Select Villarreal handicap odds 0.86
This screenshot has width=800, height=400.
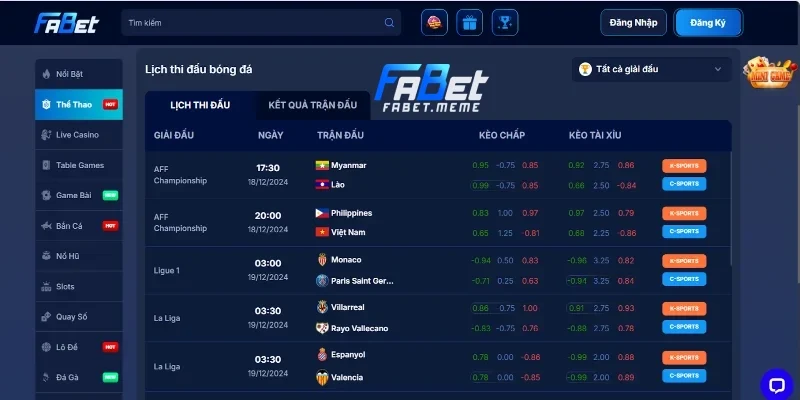pyautogui.click(x=481, y=308)
